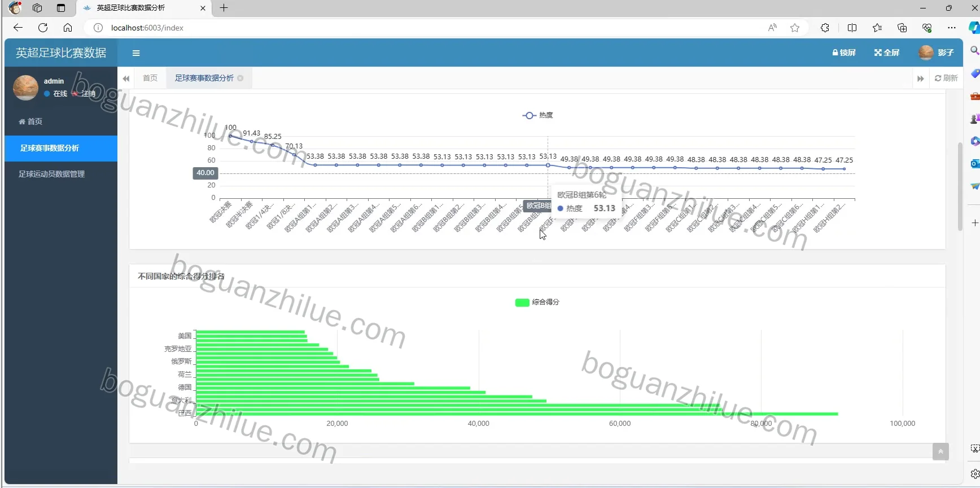Close the 足球赛事数据分析 page tab
This screenshot has height=488, width=980.
[x=240, y=78]
